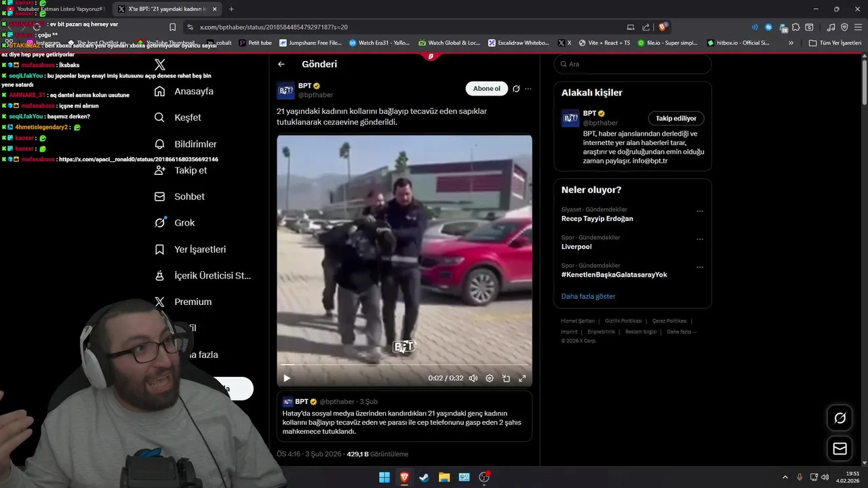
Task: Open #KenetlenBaşkaGalatasarayYok trend
Action: pos(614,274)
